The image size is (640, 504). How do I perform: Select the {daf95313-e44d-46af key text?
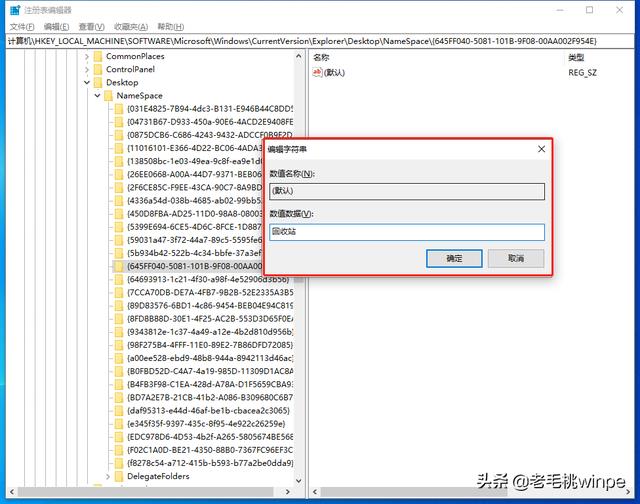[x=208, y=411]
